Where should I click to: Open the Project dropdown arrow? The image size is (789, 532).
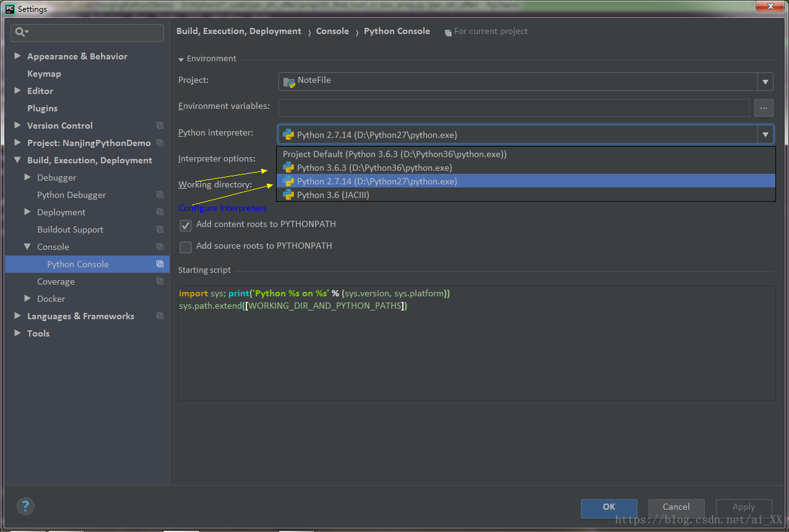coord(765,82)
